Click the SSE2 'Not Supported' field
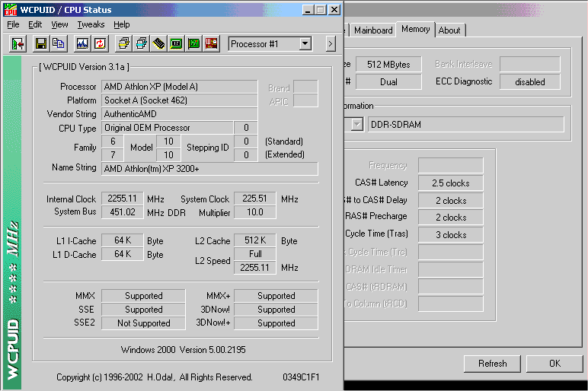 pyautogui.click(x=143, y=323)
